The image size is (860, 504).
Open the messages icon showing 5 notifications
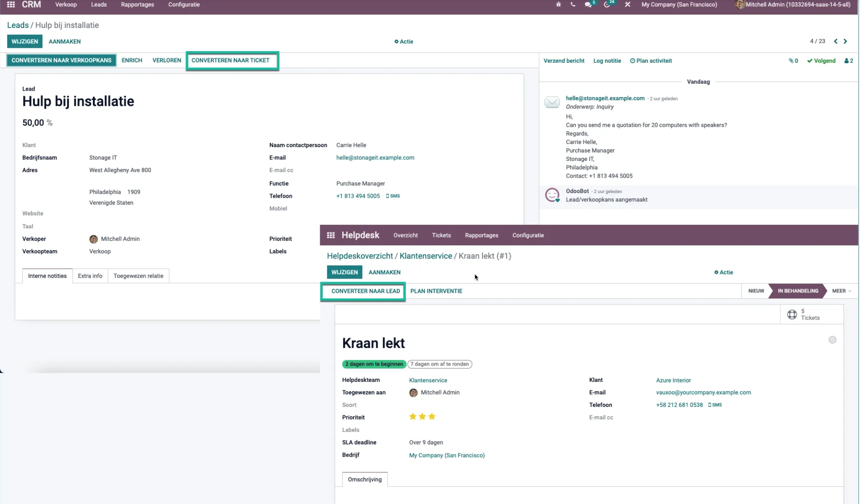[x=588, y=5]
